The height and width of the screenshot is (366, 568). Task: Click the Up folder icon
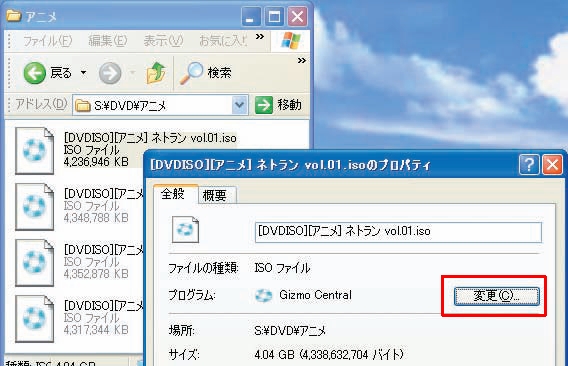[x=156, y=73]
